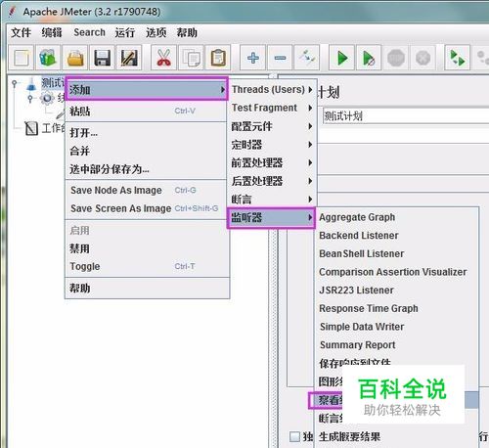
Task: Click the name field containing 测试计划
Action: (x=406, y=116)
